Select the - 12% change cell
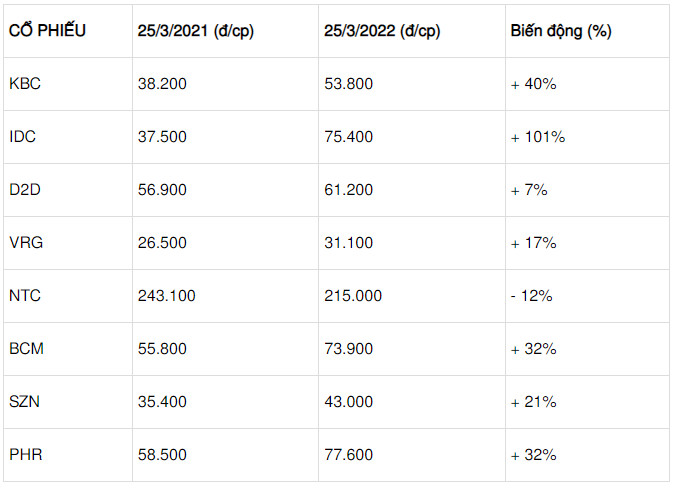 pos(531,296)
